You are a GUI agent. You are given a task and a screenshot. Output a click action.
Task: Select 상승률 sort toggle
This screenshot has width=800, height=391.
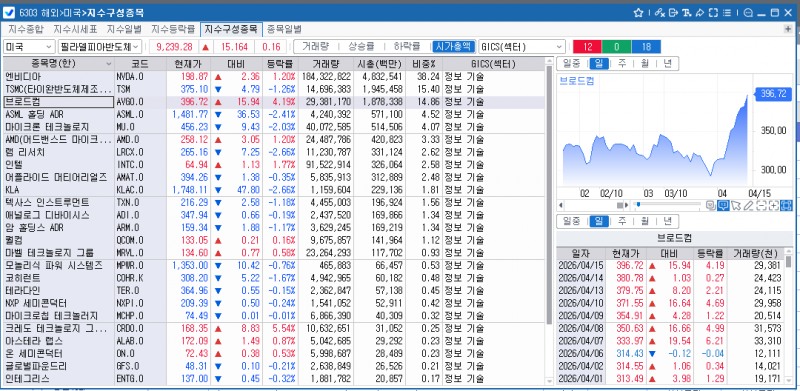(x=361, y=46)
